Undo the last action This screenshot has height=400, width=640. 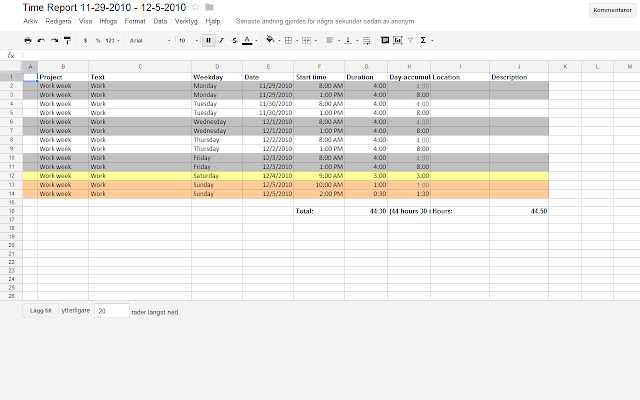click(x=41, y=40)
